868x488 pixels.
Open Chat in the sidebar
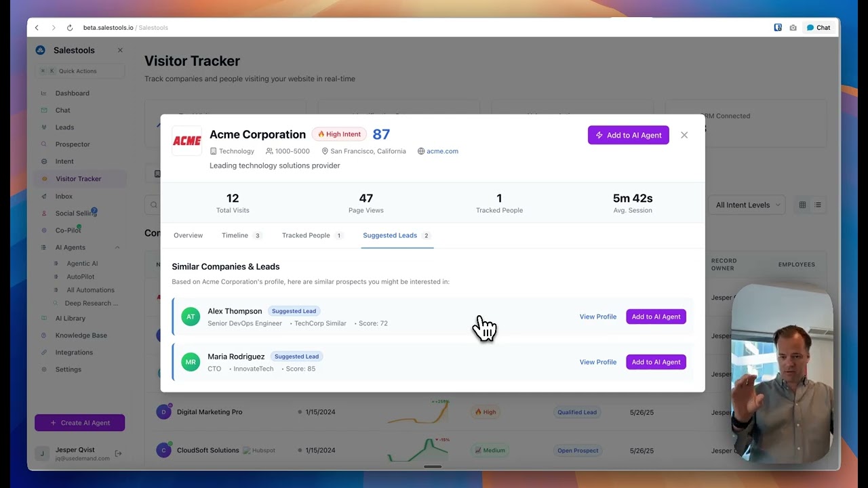(x=62, y=110)
